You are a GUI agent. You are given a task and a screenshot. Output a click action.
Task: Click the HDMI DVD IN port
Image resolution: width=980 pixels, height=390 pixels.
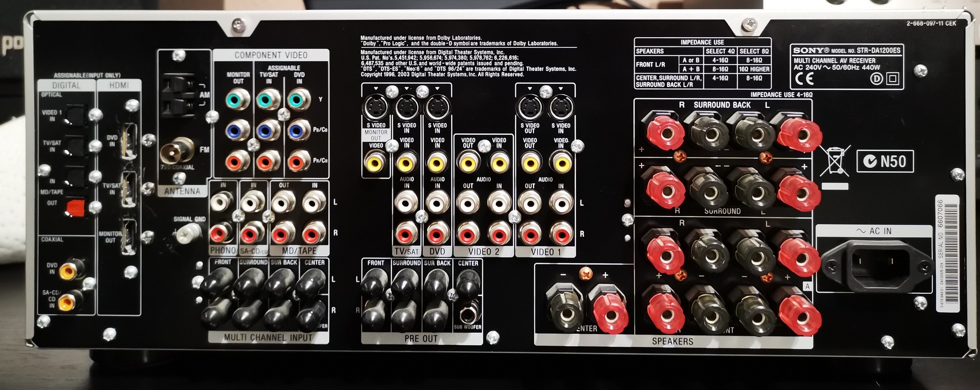129,141
